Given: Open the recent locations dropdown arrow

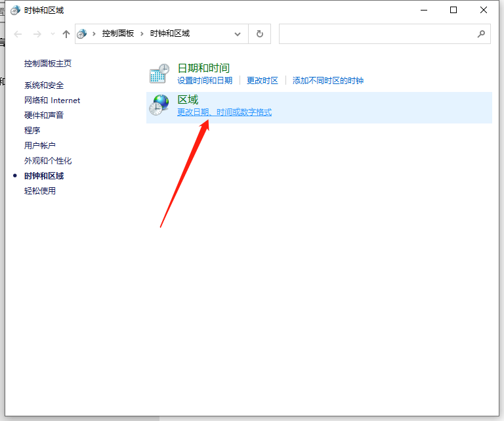Looking at the screenshot, I should coord(52,33).
